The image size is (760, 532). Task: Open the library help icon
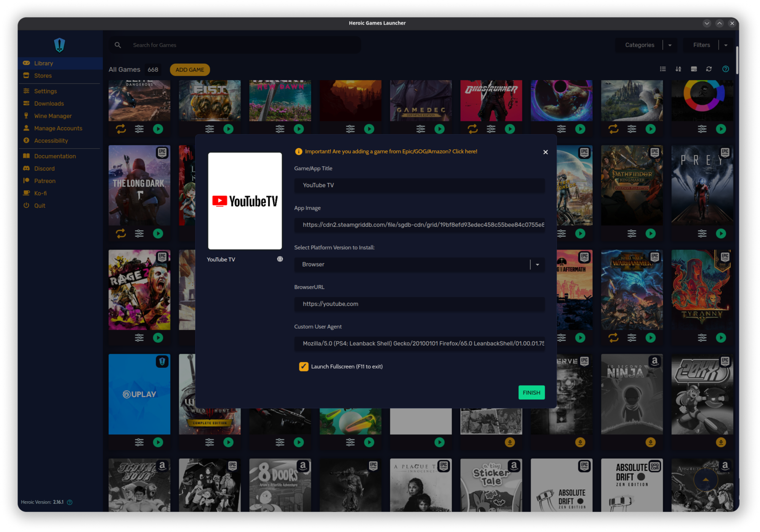point(726,69)
